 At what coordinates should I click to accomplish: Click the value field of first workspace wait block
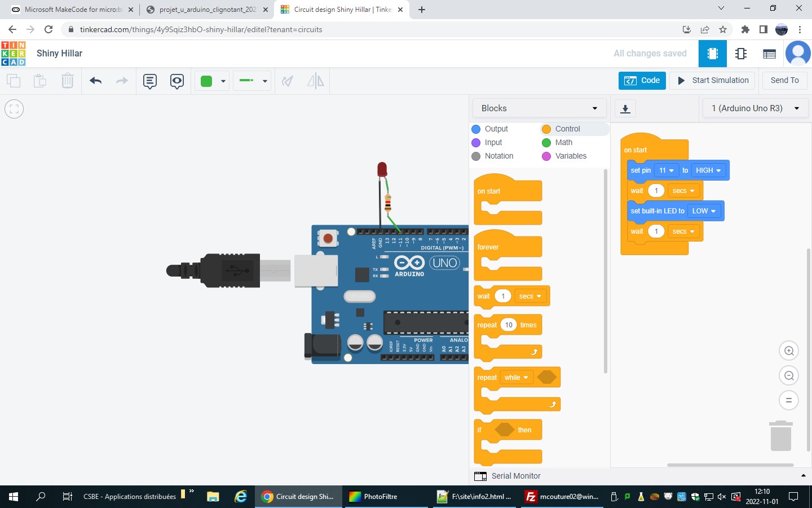click(x=656, y=191)
